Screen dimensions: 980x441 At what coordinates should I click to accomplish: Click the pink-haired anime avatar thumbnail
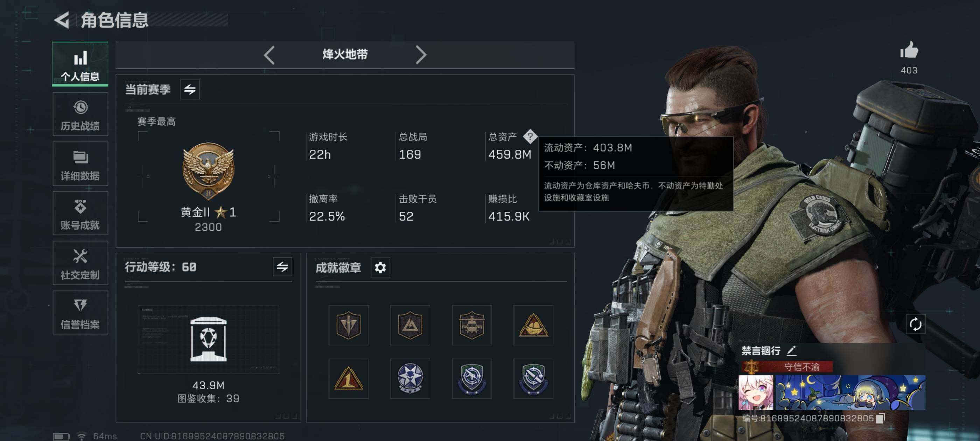[756, 392]
